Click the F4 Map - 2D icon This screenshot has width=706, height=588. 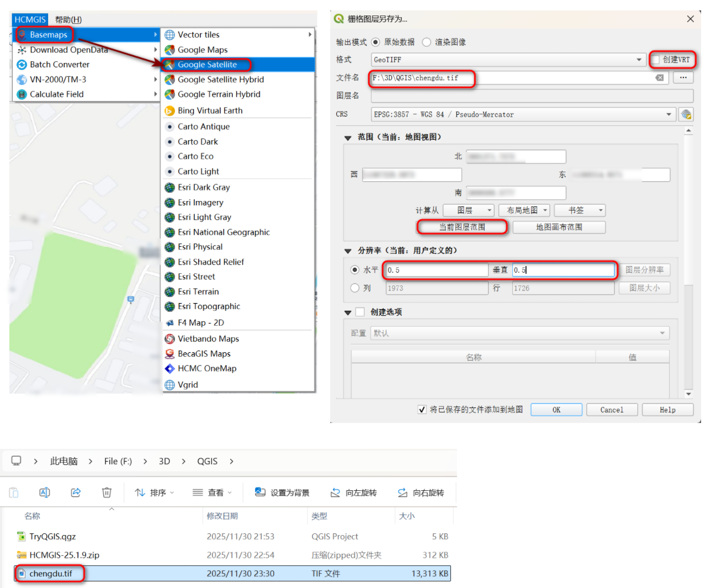(x=170, y=323)
